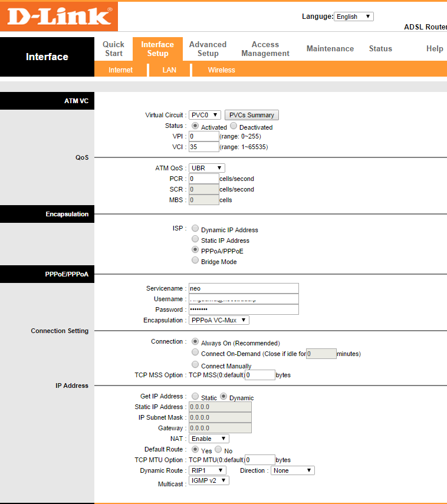The image size is (447, 504).
Task: Select the Internet sub-tab
Action: [x=120, y=70]
